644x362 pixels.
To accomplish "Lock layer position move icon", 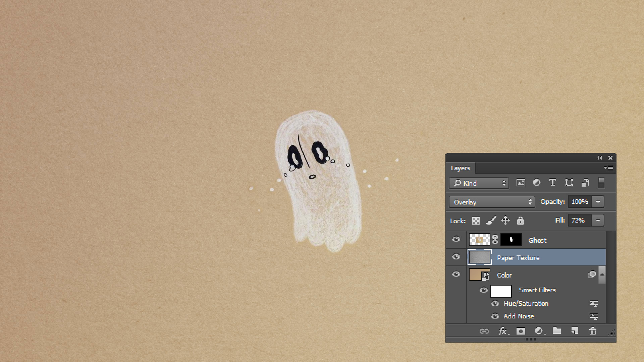I will click(505, 220).
